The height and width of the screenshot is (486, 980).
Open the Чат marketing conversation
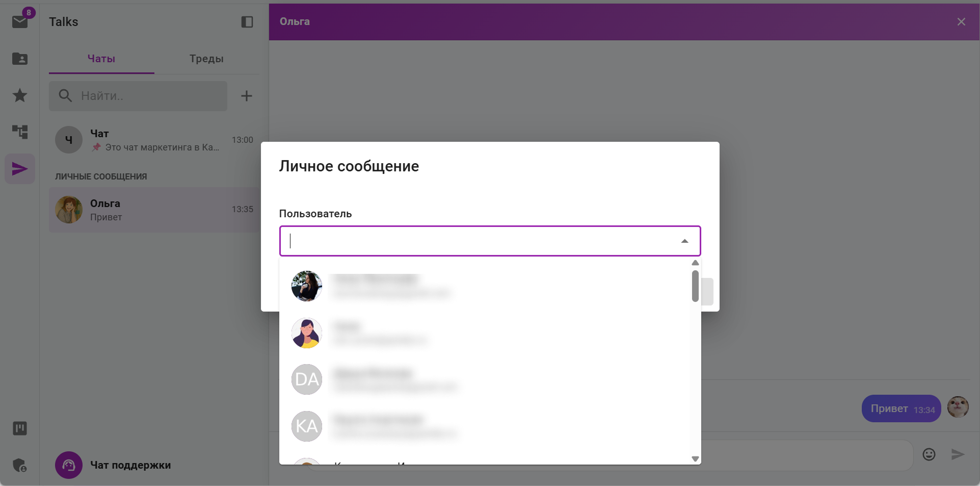pyautogui.click(x=154, y=140)
